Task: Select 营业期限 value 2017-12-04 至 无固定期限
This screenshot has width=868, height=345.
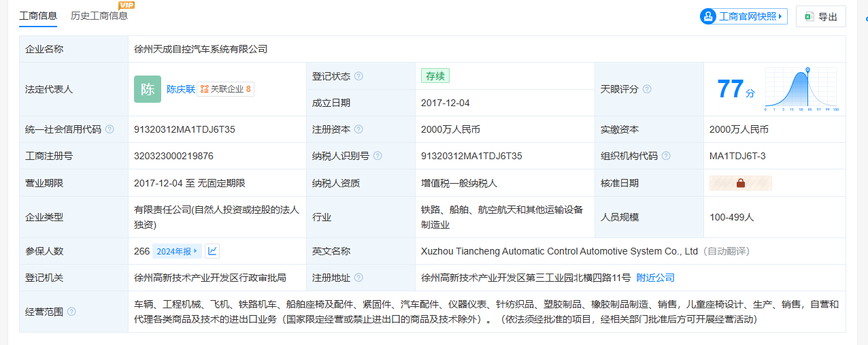Action: coord(190,183)
